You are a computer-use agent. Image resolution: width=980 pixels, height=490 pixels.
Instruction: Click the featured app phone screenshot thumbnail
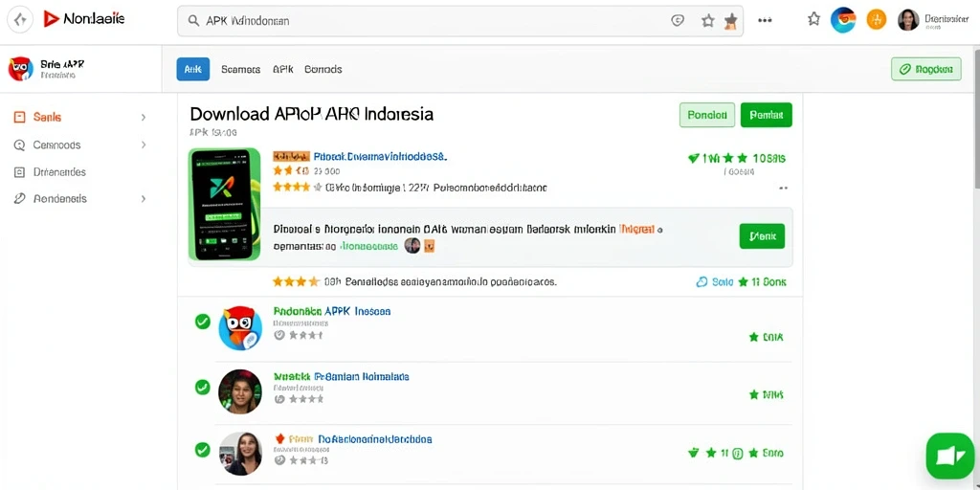(224, 205)
